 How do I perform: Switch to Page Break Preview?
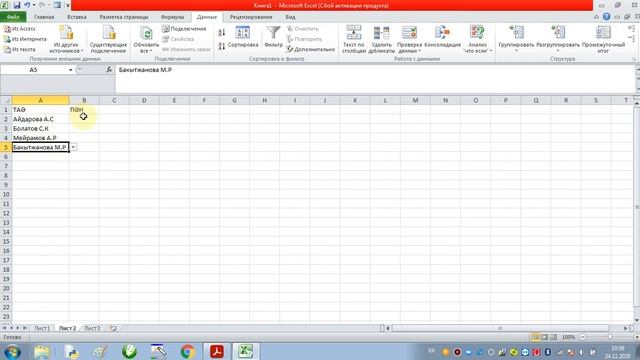tap(553, 337)
